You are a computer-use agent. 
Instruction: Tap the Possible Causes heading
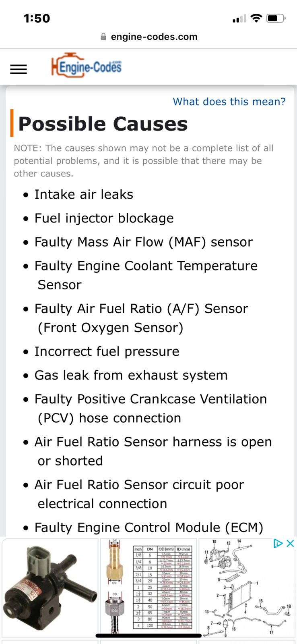[x=103, y=123]
